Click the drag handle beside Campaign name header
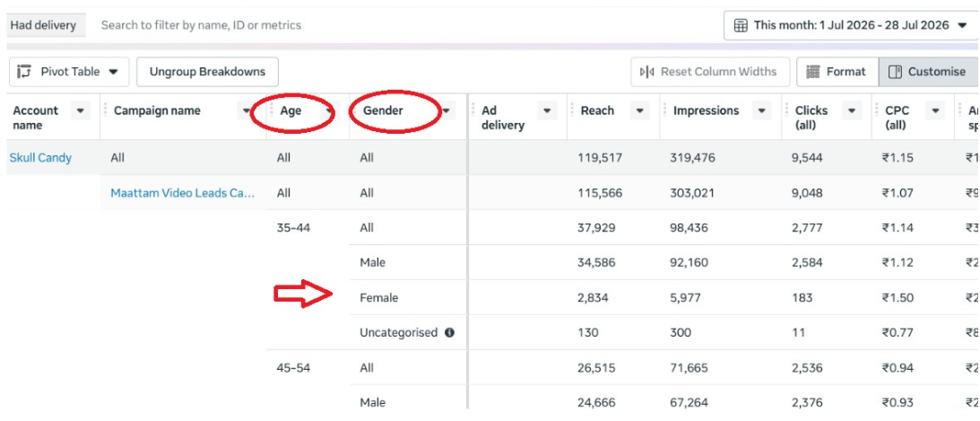 105,110
